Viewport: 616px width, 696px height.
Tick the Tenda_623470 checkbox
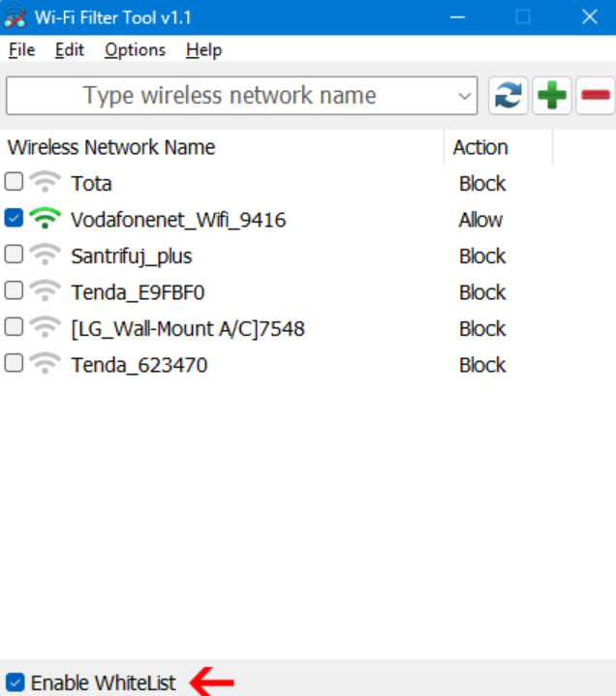[x=14, y=363]
